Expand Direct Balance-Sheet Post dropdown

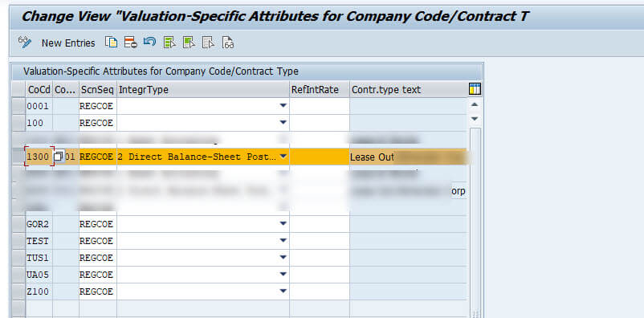[283, 157]
